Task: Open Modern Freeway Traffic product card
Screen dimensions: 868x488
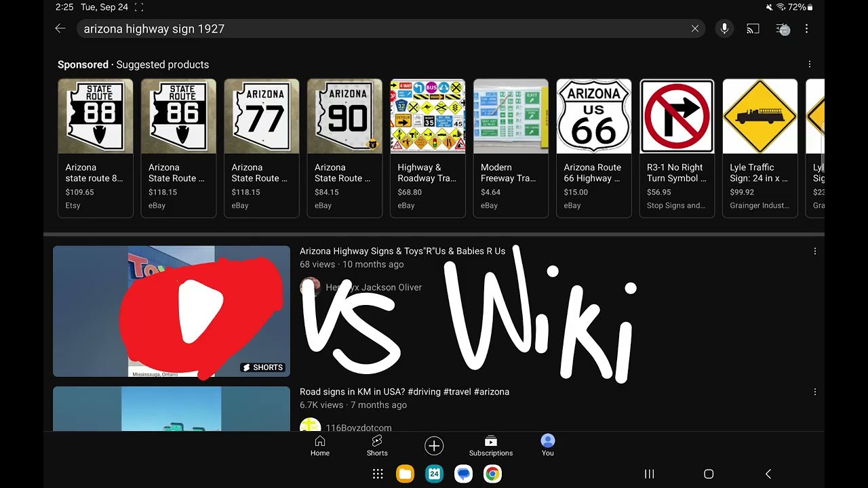Action: coord(511,148)
